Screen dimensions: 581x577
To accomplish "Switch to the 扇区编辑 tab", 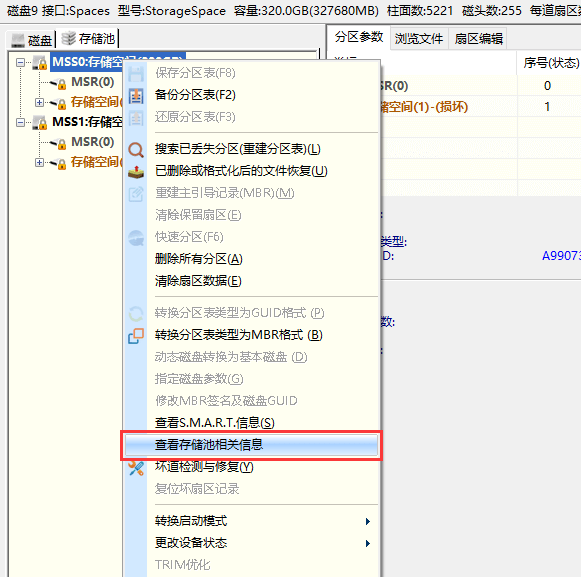I will [x=478, y=39].
